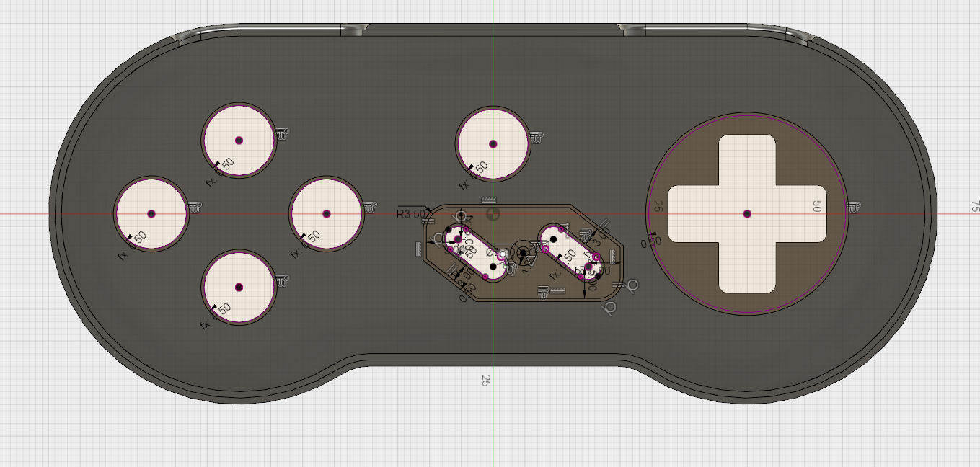This screenshot has width=980, height=467.
Task: Select the small screw-post circle between the two pill slots
Action: click(523, 252)
